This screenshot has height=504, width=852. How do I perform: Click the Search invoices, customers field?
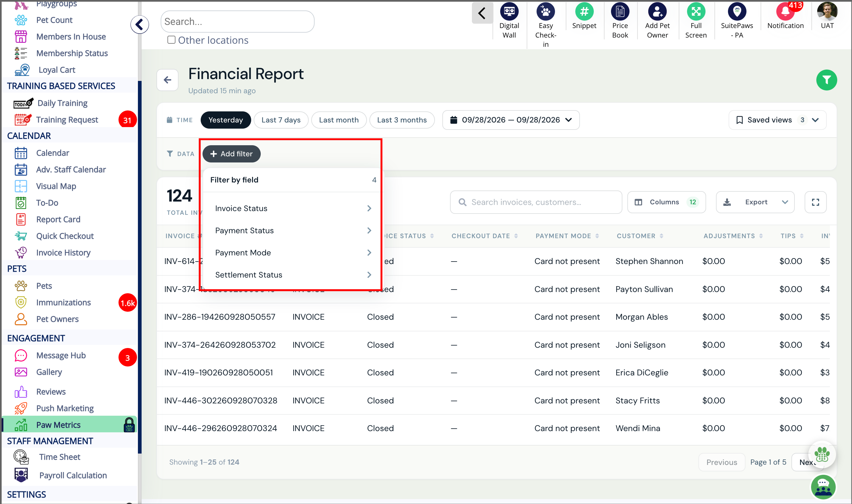[x=536, y=202]
